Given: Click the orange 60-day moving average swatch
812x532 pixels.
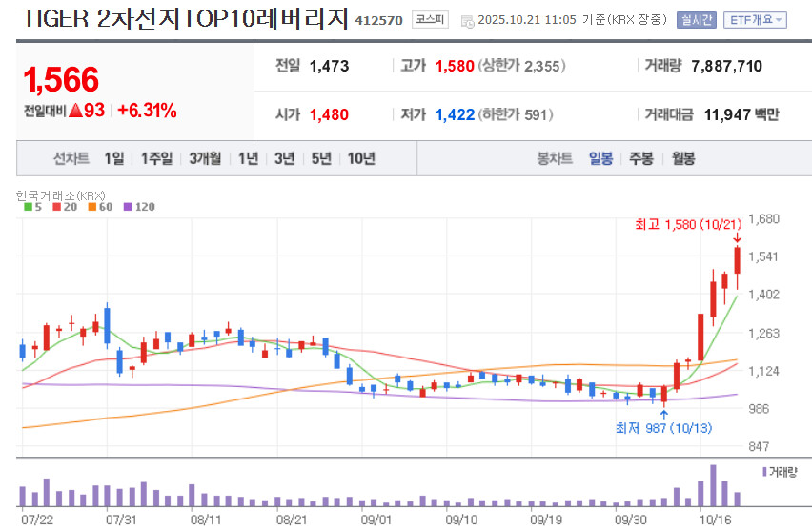Looking at the screenshot, I should point(92,207).
